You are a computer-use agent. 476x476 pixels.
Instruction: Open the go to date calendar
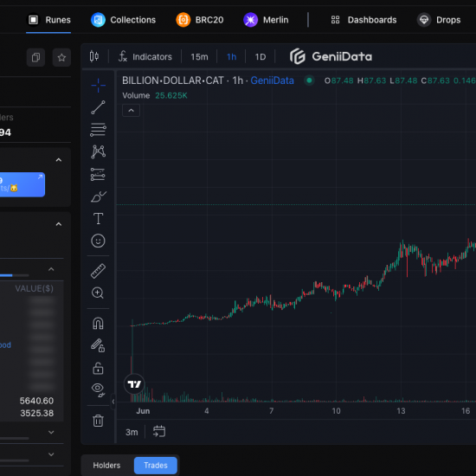click(x=159, y=431)
